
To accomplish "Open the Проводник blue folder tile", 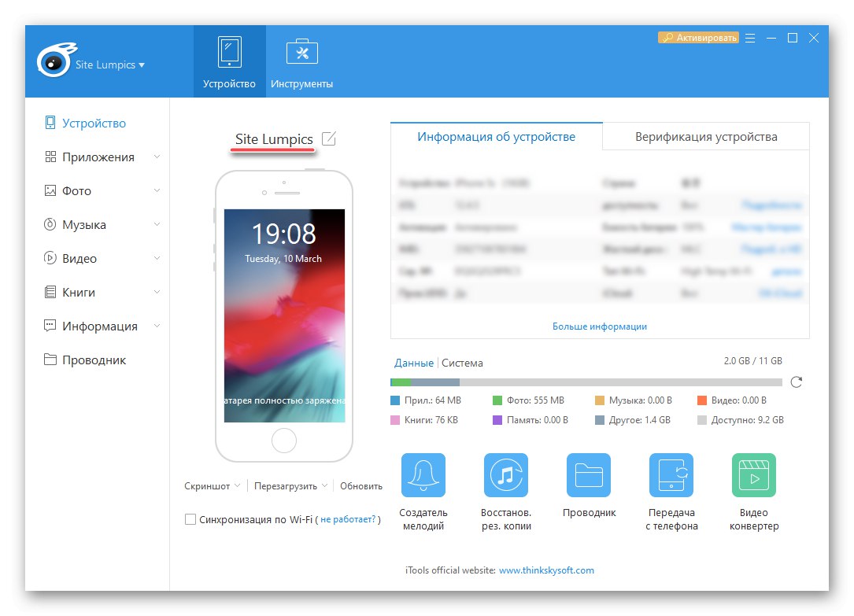I will tap(589, 475).
